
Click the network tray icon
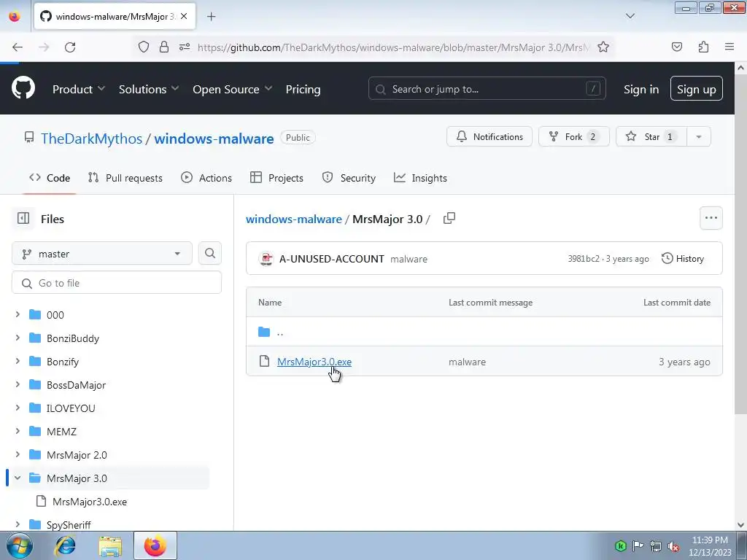[x=656, y=546]
